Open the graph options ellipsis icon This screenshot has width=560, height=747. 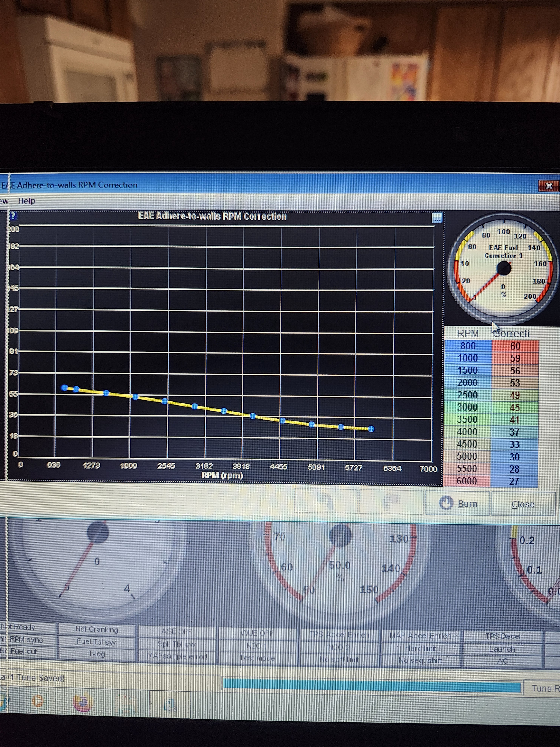[437, 218]
